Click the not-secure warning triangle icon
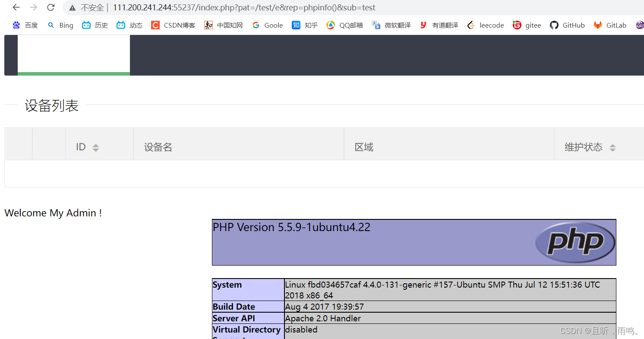 click(x=72, y=8)
